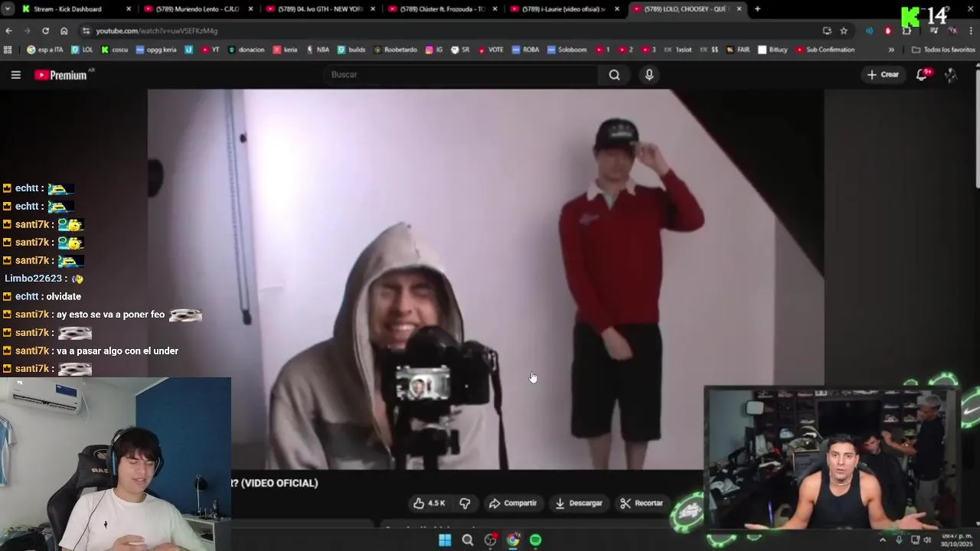Close the Muriendo Lento tab

point(250,9)
